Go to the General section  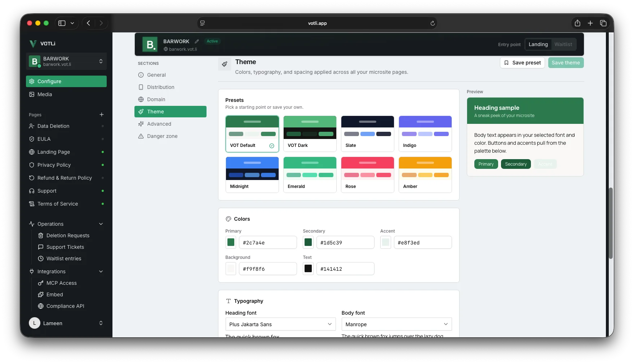170,75
